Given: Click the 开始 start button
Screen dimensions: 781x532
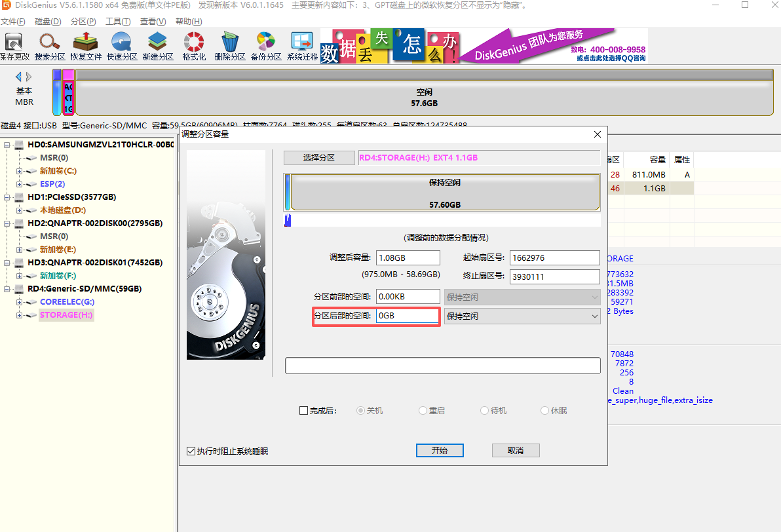Looking at the screenshot, I should [440, 451].
